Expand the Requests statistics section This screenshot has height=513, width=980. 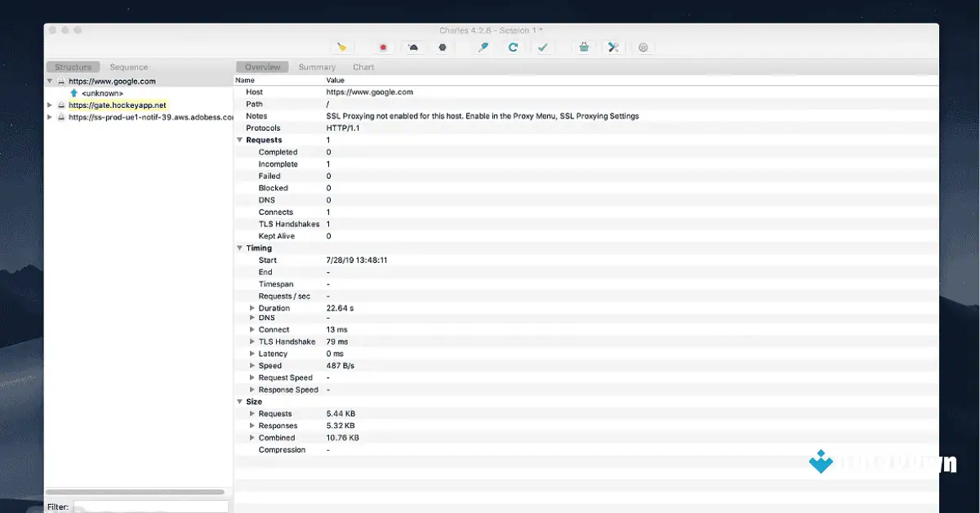(239, 140)
